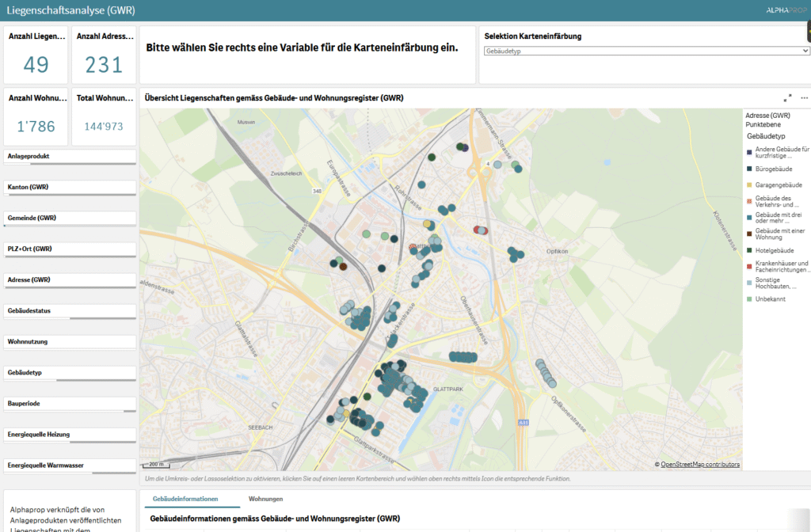This screenshot has width=811, height=532.
Task: Click the Garagengebäude legend marker
Action: pyautogui.click(x=749, y=184)
